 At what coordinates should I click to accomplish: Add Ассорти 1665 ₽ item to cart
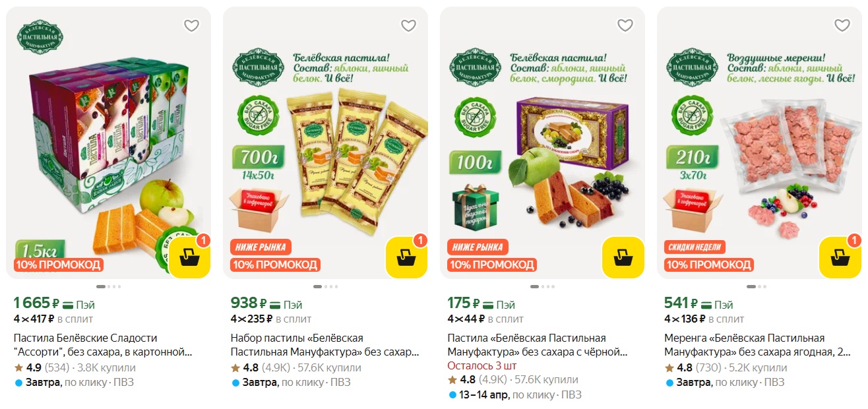point(189,257)
